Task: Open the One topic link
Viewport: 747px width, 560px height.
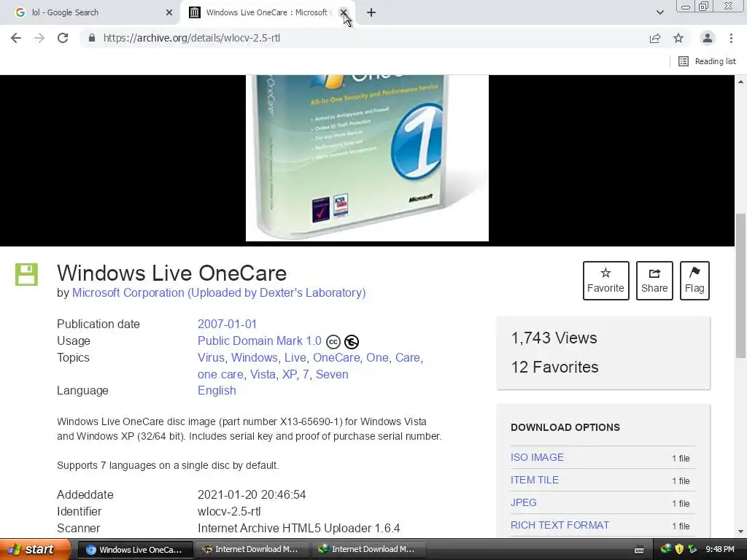Action: point(377,357)
